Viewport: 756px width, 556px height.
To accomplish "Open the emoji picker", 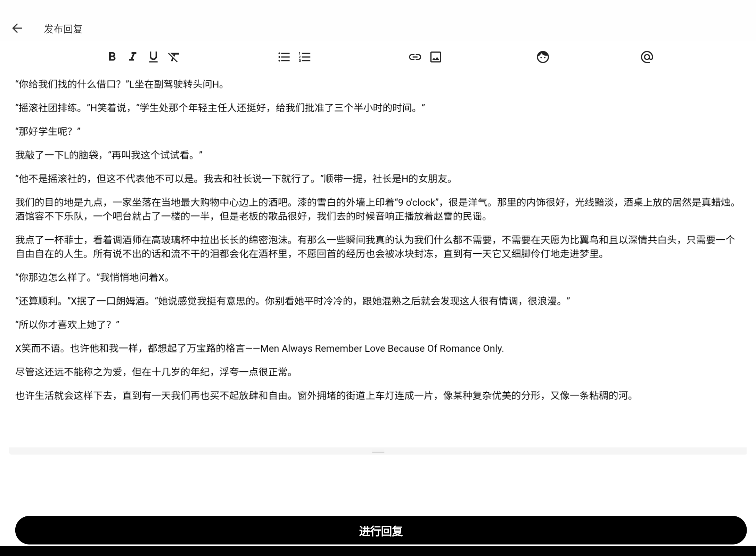I will [x=543, y=57].
